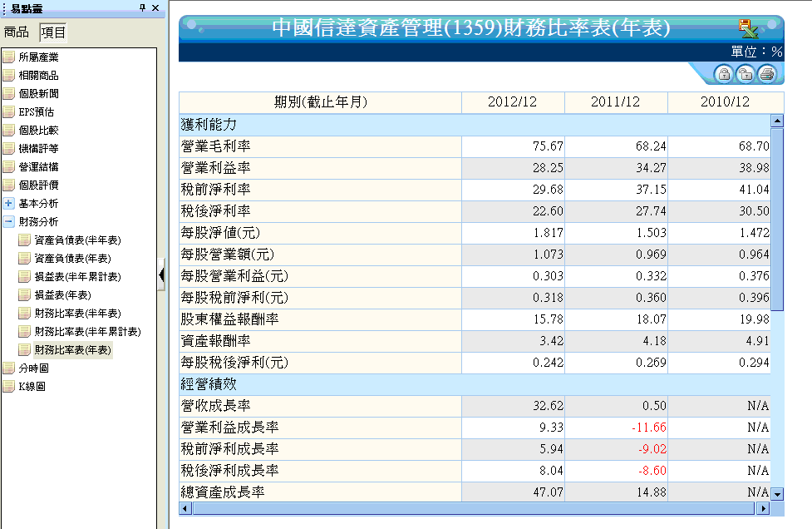This screenshot has width=812, height=529.
Task: Click the 2012/12 column header
Action: click(512, 102)
